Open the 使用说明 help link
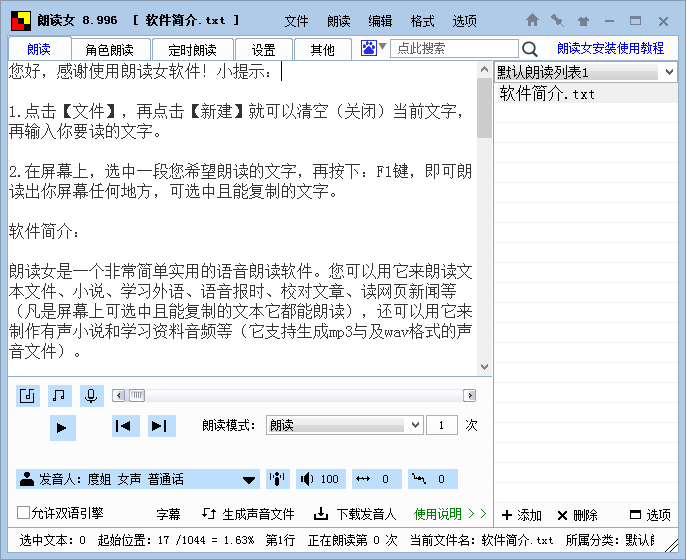 click(x=450, y=514)
